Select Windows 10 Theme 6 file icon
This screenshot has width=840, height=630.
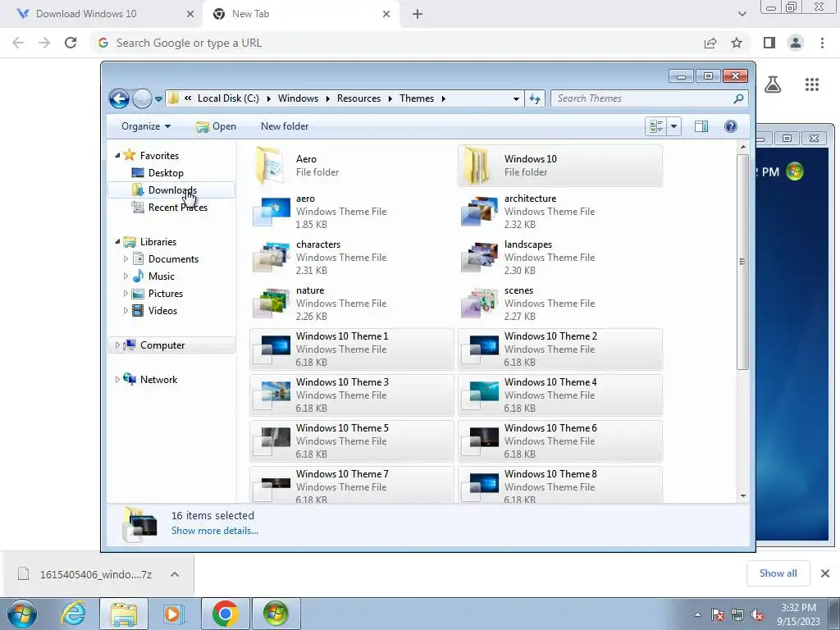pos(479,441)
